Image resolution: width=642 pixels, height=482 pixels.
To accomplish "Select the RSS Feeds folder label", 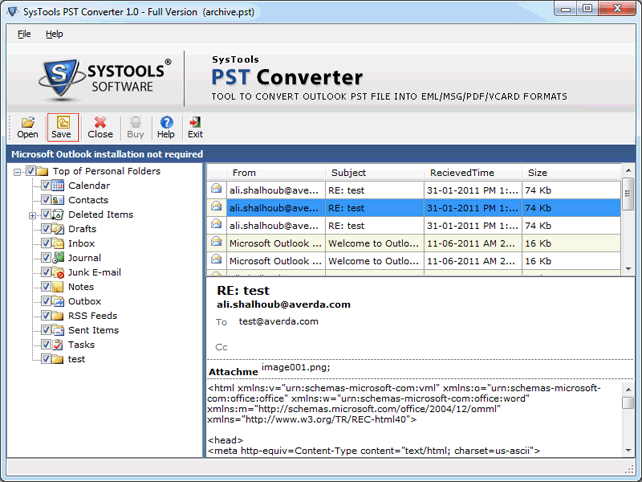I will click(x=93, y=316).
